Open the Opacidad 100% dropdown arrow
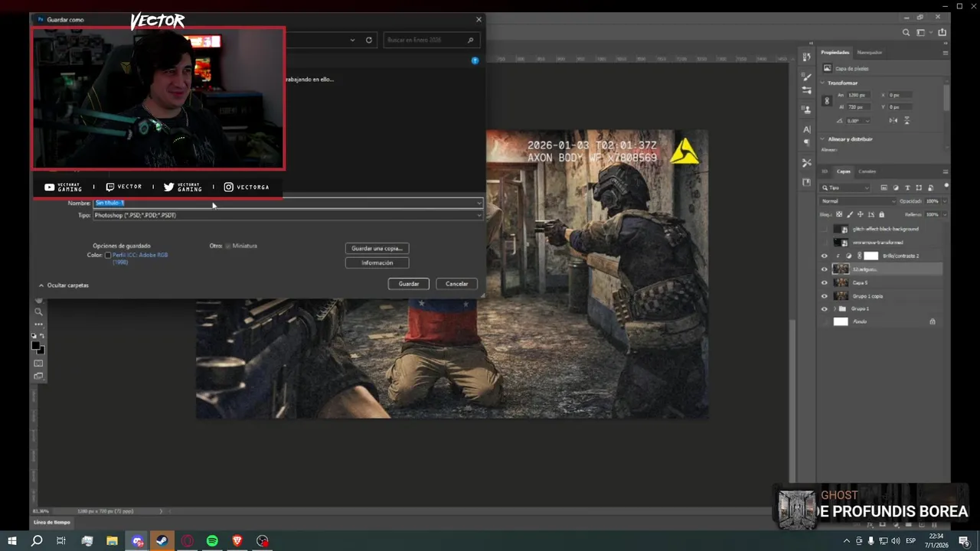Screen dimensions: 980x551 (944, 201)
